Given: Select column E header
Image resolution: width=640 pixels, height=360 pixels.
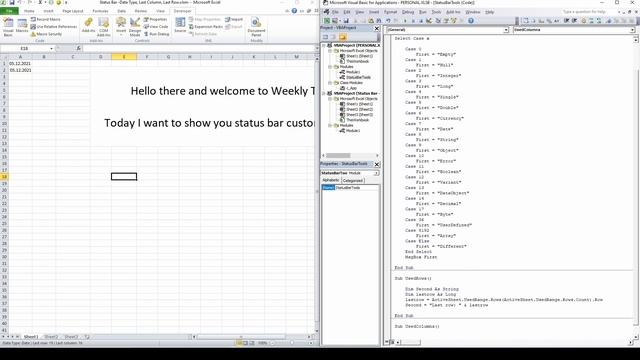Looking at the screenshot, I should coord(124,57).
